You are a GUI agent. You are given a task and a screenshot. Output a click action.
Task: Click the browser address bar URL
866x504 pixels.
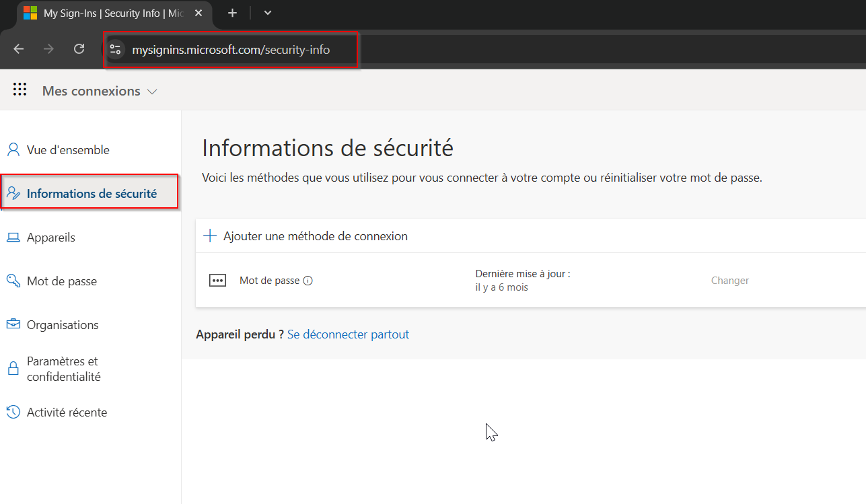[x=231, y=49]
